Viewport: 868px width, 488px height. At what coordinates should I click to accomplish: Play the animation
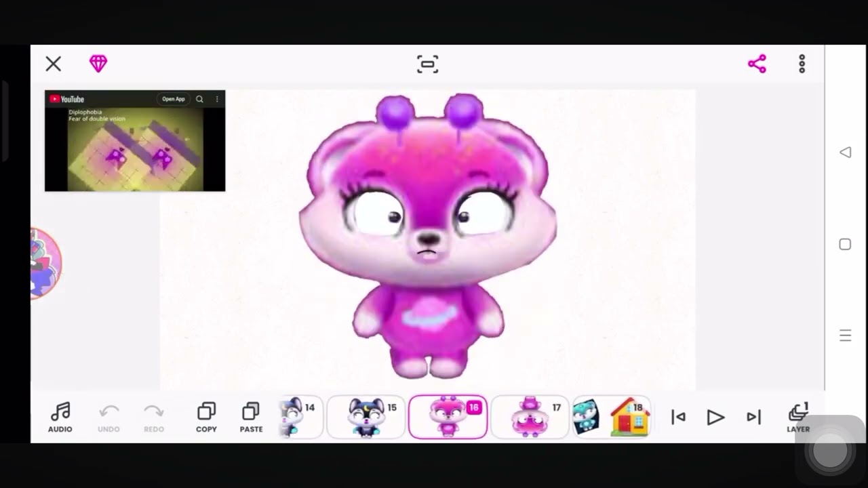pos(715,418)
